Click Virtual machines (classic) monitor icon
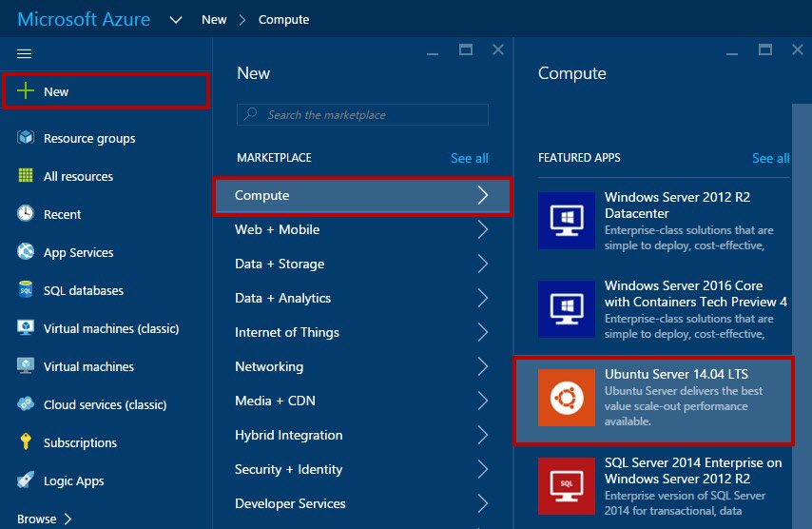 (x=26, y=327)
